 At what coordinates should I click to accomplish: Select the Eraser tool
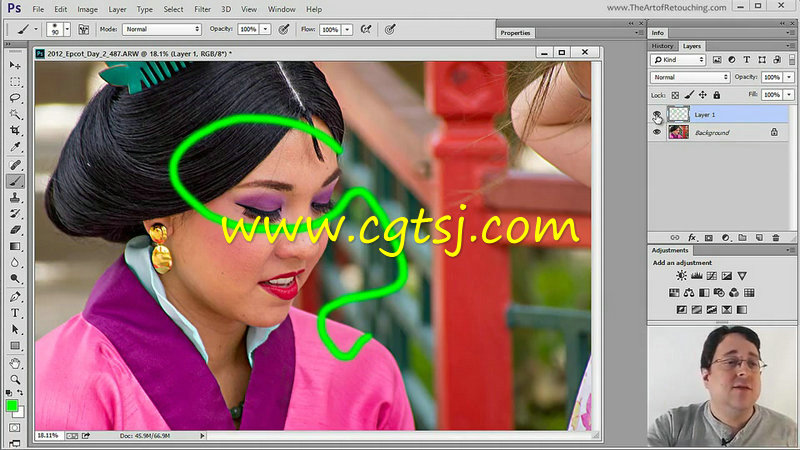coord(15,230)
